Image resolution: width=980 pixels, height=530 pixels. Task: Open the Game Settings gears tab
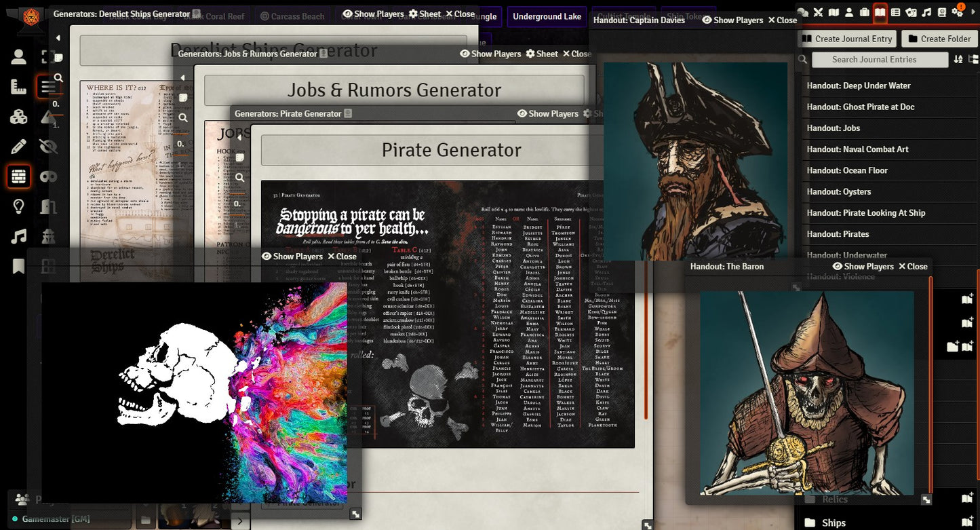[958, 12]
